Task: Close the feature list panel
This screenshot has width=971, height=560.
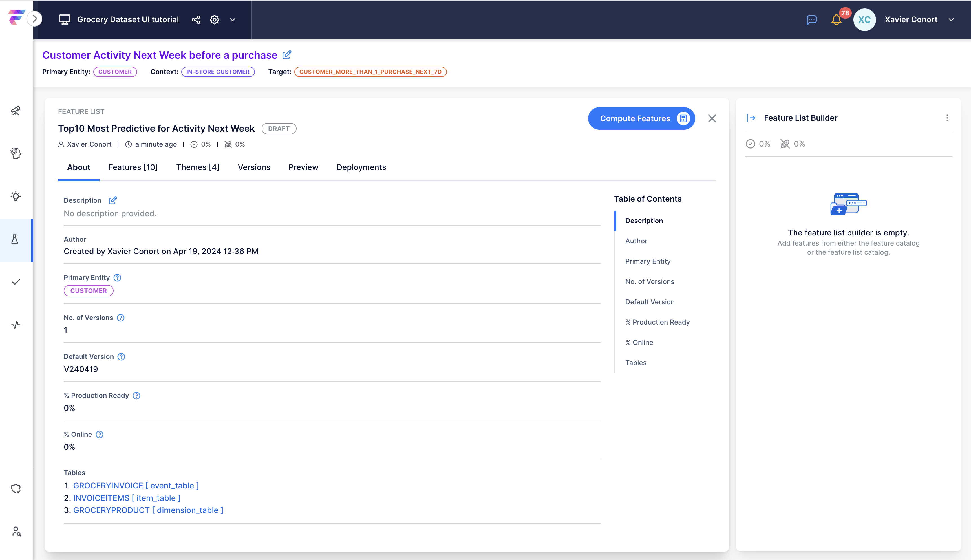Action: [x=712, y=118]
